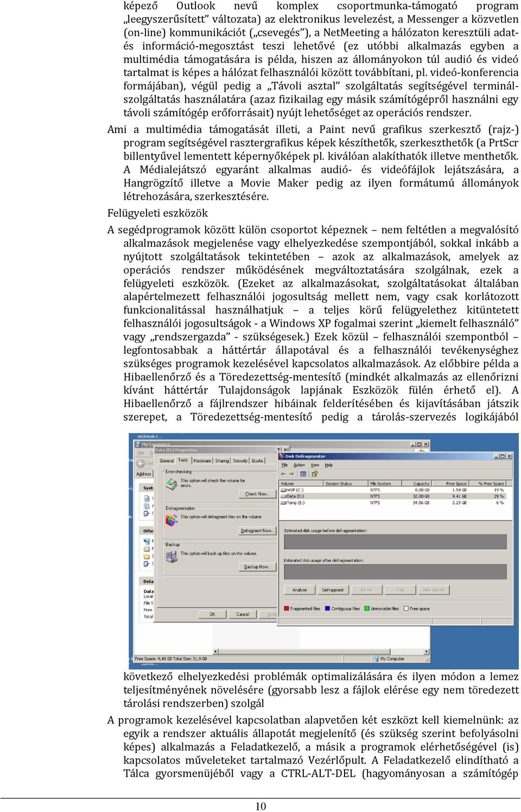Click the Temp (E:) drive icon
521x812 pixels.
pyautogui.click(x=283, y=503)
